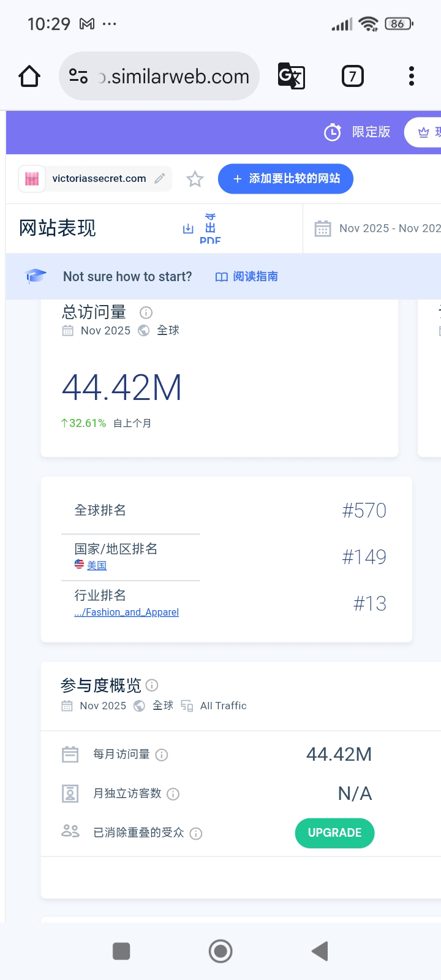Screen dimensions: 441x980
Task: Open the site settings icon in address bar
Action: tap(78, 77)
